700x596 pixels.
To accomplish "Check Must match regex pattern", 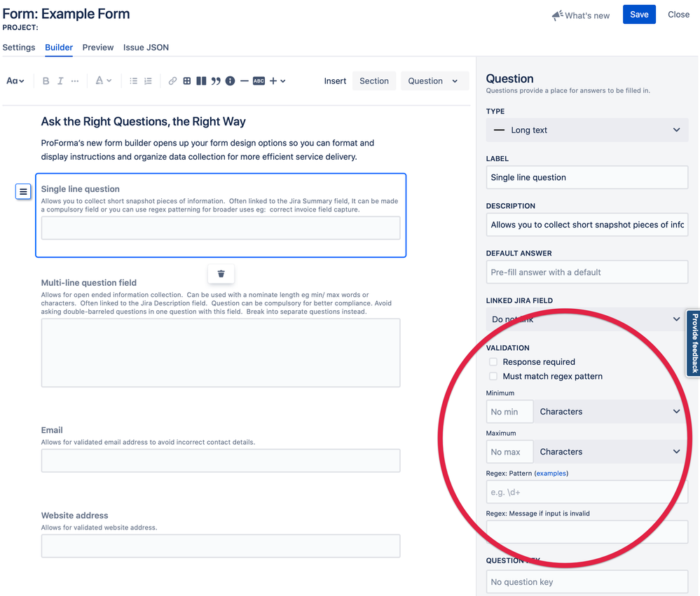I will (x=493, y=376).
